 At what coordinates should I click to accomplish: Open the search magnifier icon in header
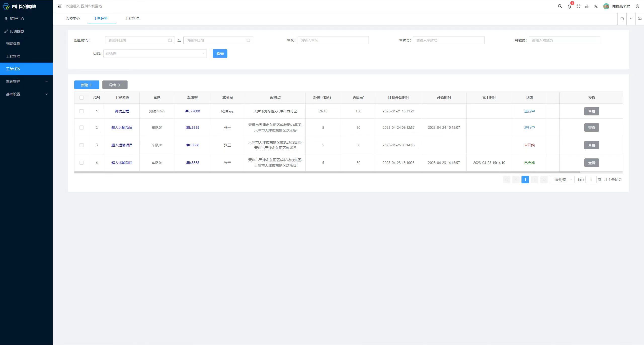pyautogui.click(x=560, y=6)
